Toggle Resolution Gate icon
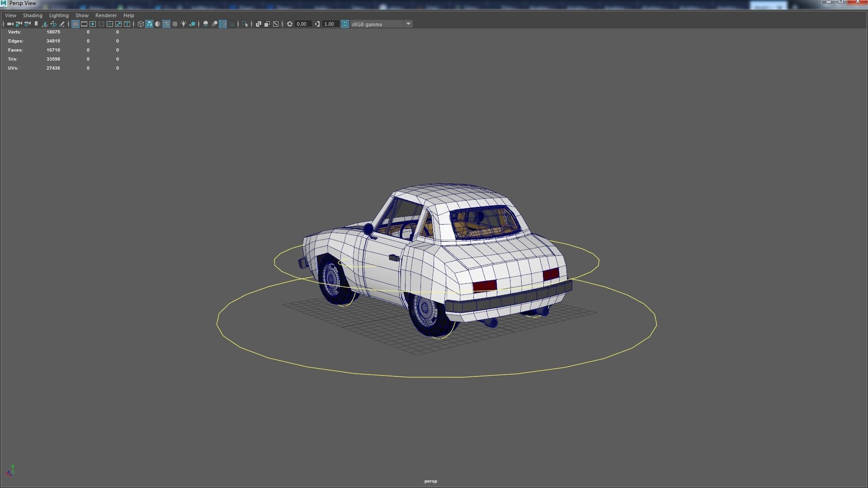868x488 pixels. pos(93,24)
